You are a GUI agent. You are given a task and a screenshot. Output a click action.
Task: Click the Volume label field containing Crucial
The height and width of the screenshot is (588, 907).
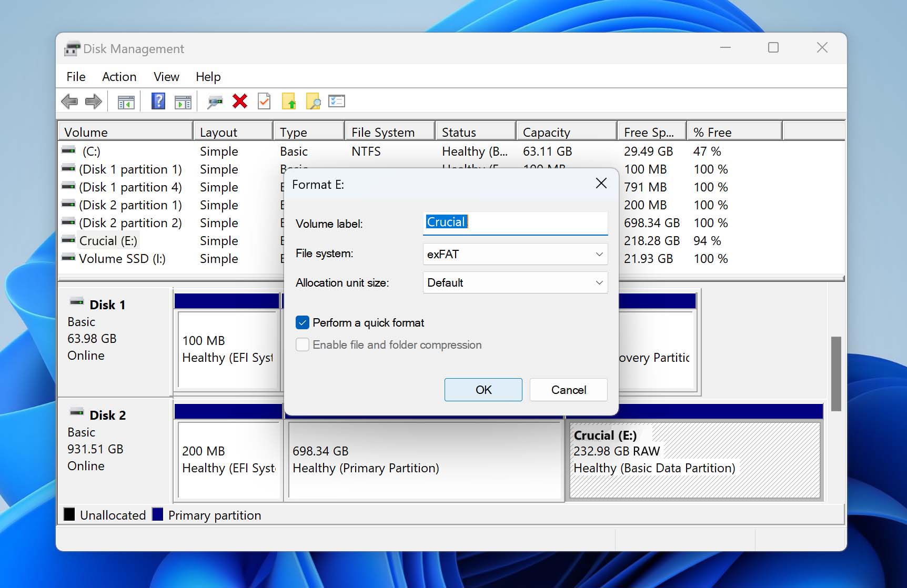coord(515,223)
